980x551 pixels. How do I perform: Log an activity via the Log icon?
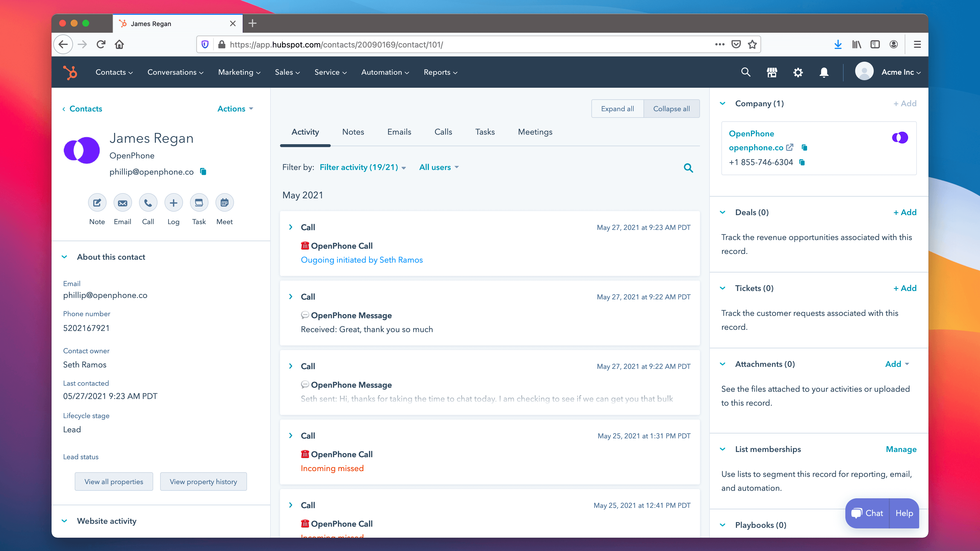pos(173,202)
